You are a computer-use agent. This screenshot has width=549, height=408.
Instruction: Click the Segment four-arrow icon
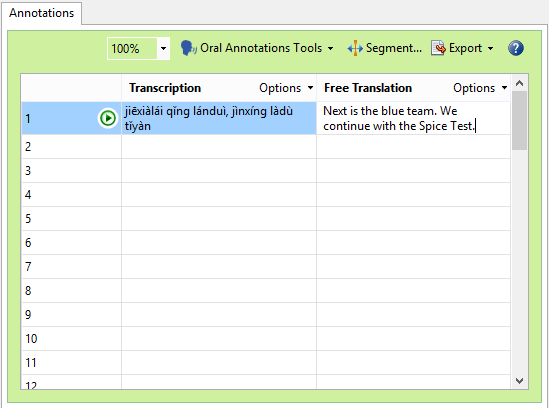(x=355, y=48)
